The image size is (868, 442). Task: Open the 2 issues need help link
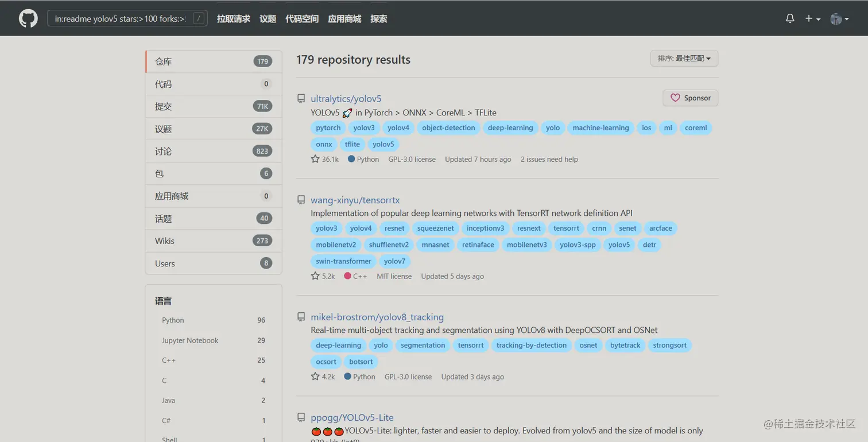coord(549,159)
